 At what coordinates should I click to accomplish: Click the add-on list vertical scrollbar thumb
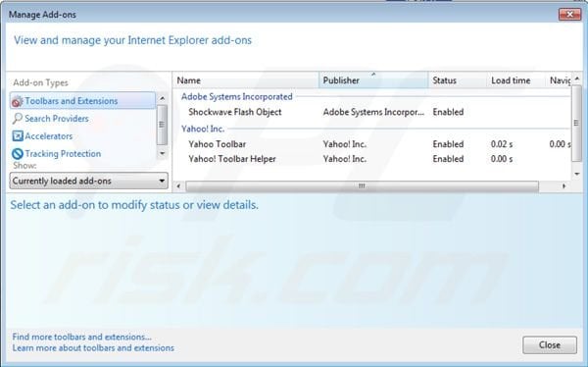point(577,124)
